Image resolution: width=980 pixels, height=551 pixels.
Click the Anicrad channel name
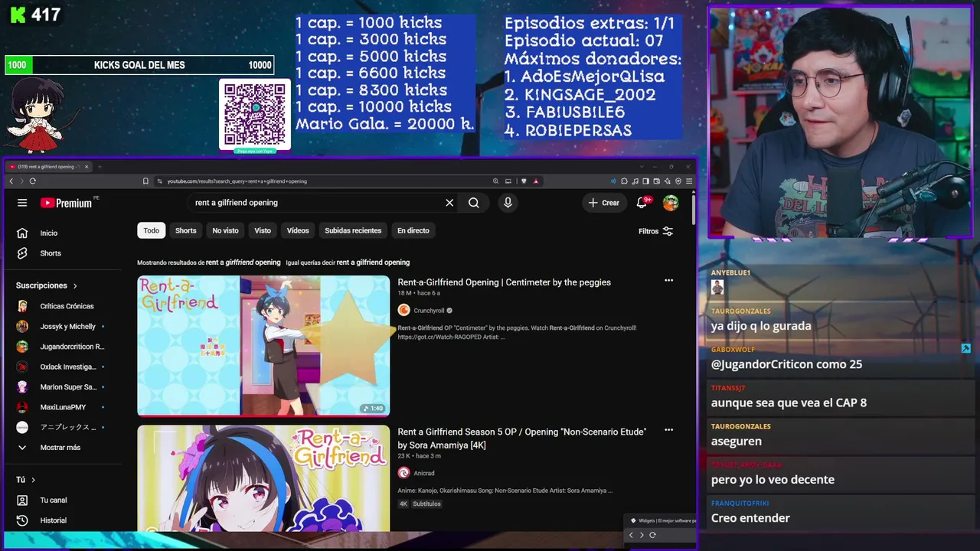click(424, 474)
